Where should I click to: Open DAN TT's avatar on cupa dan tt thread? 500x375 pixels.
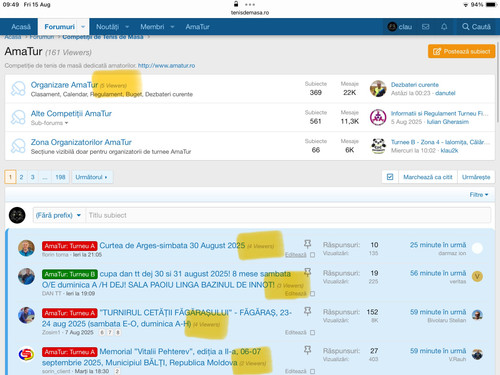click(26, 276)
